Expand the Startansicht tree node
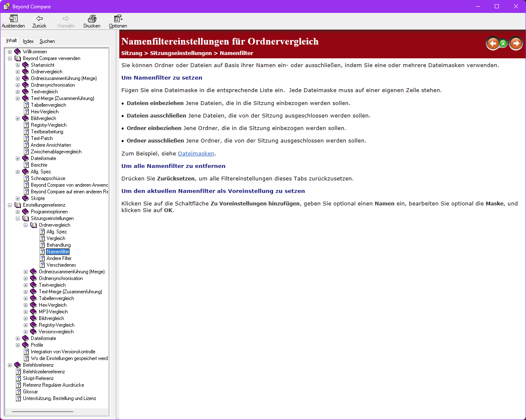This screenshot has height=420, width=526. pyautogui.click(x=18, y=65)
